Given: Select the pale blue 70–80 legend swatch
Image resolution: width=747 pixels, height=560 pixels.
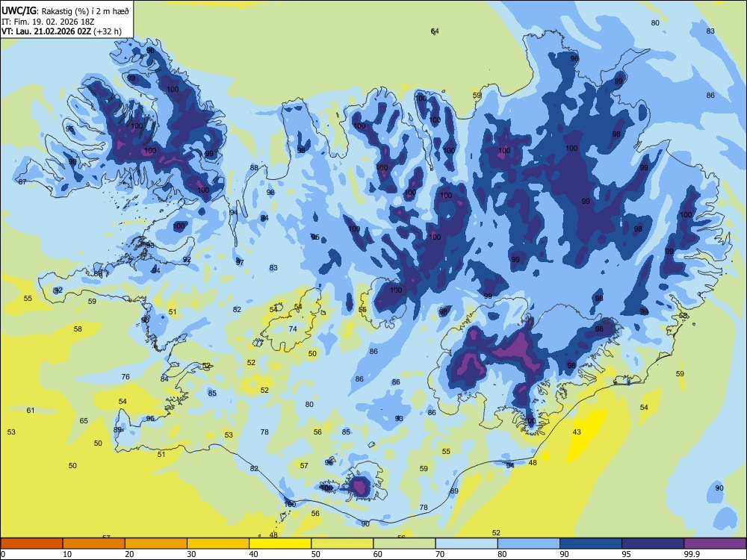Looking at the screenshot, I should 466,544.
